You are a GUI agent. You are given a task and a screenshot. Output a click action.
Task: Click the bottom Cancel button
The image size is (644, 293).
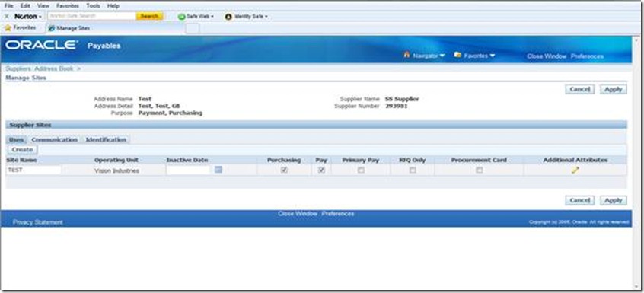[x=579, y=200]
